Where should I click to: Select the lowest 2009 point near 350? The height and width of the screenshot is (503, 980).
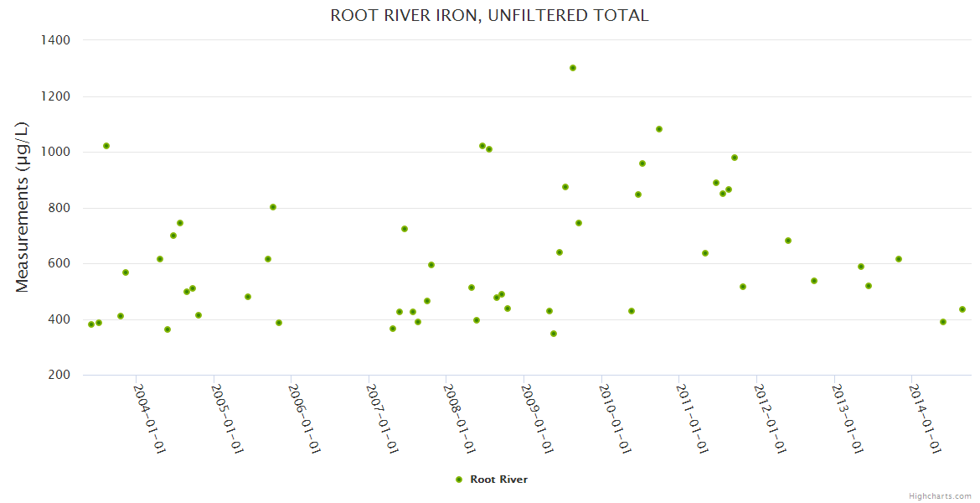[x=554, y=334]
